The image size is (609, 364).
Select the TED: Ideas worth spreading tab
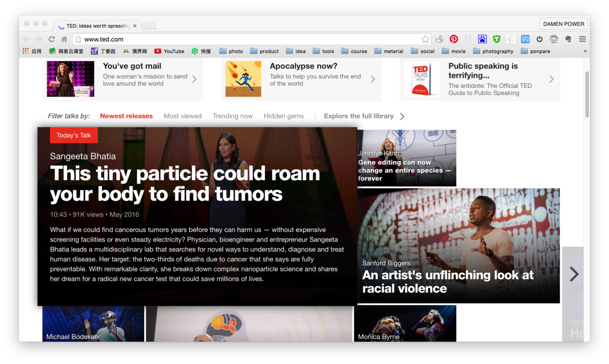[x=97, y=26]
